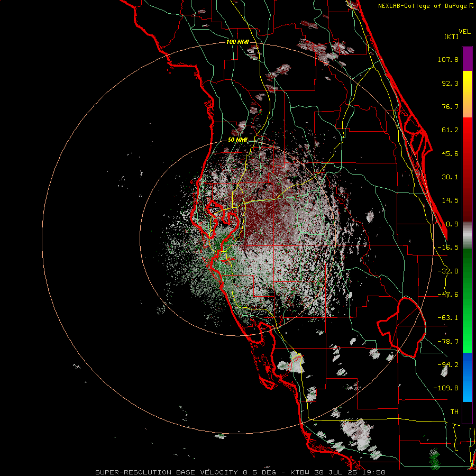
Task: Click the -94.2 velocity scale value
Action: [448, 364]
